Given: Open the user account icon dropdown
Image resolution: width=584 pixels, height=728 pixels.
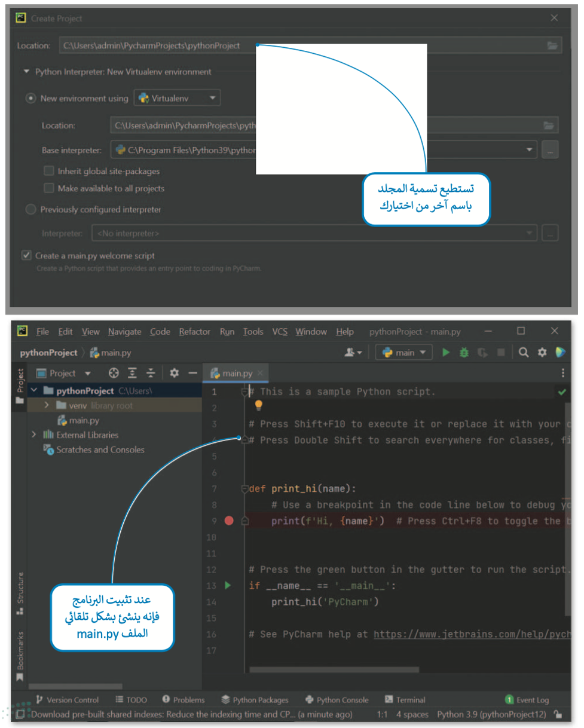Looking at the screenshot, I should pos(353,353).
